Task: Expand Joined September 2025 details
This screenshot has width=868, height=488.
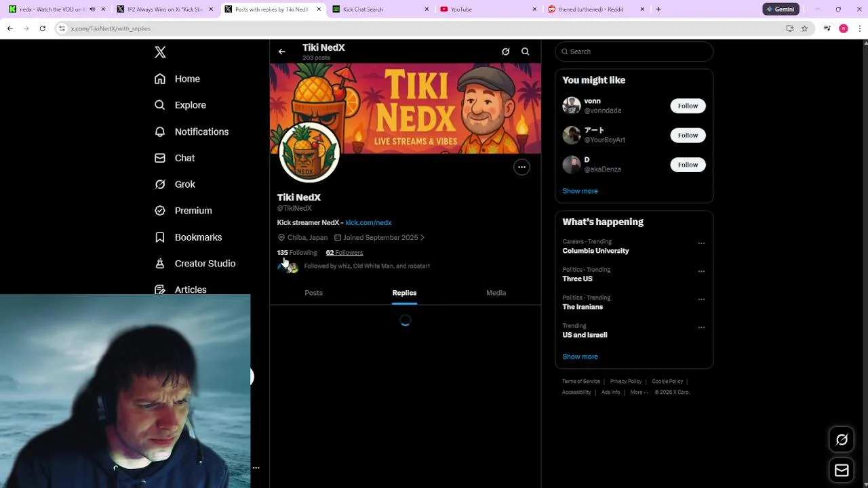Action: pos(380,237)
